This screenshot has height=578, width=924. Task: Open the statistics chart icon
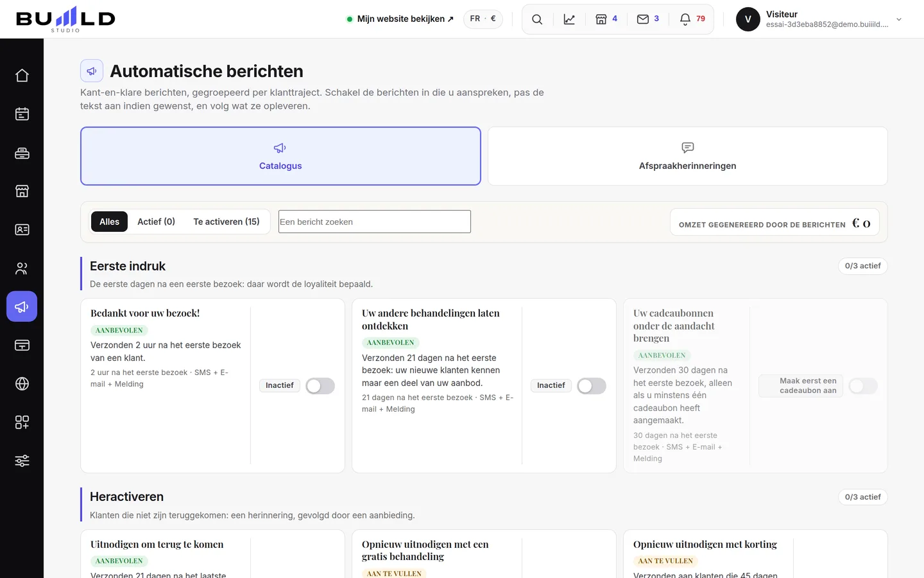[569, 19]
